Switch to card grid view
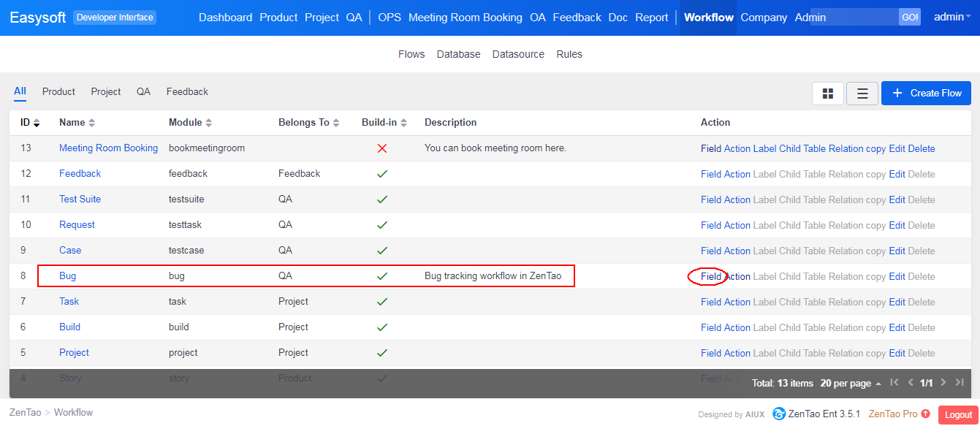This screenshot has height=426, width=980. pyautogui.click(x=827, y=94)
